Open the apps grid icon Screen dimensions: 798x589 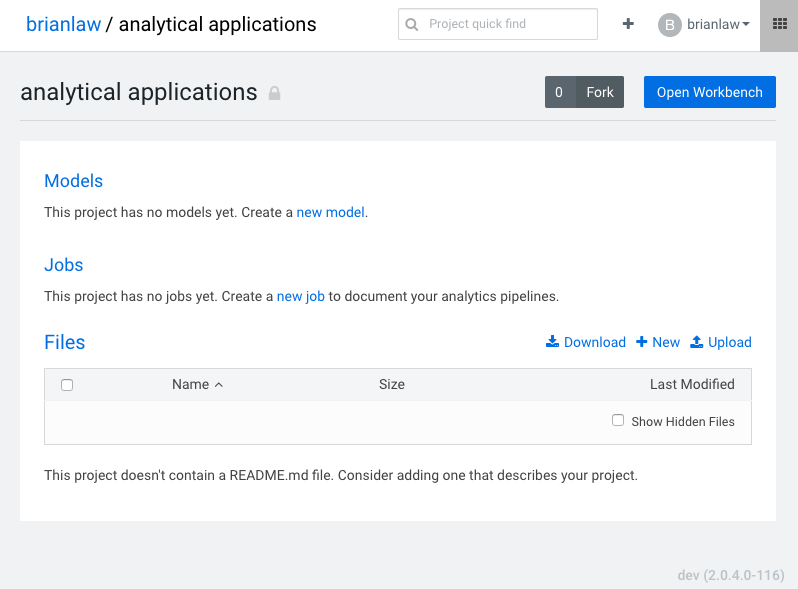(780, 24)
